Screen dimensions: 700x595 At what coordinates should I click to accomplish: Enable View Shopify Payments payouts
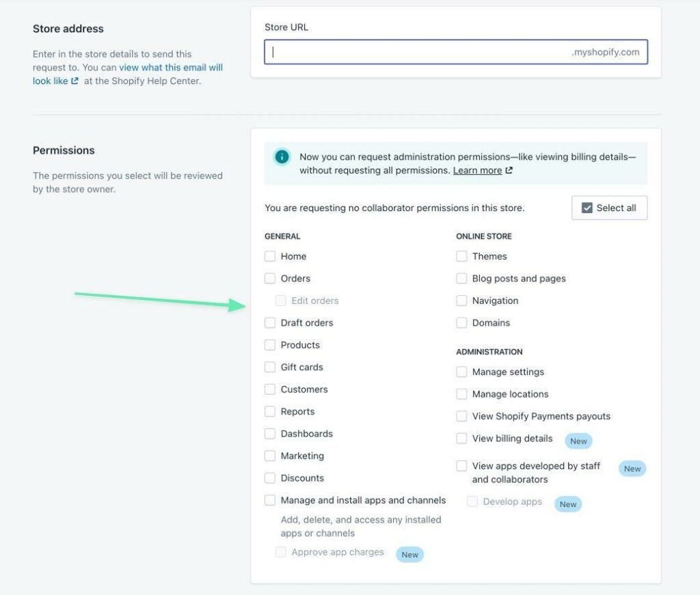coord(461,416)
